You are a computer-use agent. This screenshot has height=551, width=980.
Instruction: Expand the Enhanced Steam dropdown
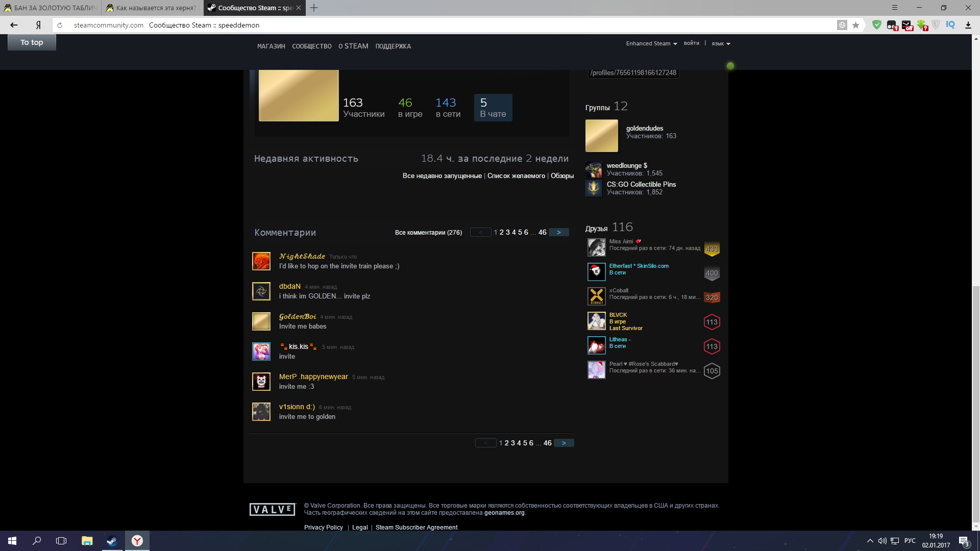pyautogui.click(x=651, y=44)
